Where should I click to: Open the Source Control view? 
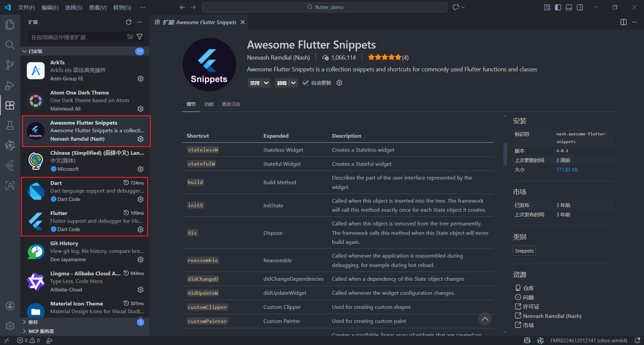10,65
